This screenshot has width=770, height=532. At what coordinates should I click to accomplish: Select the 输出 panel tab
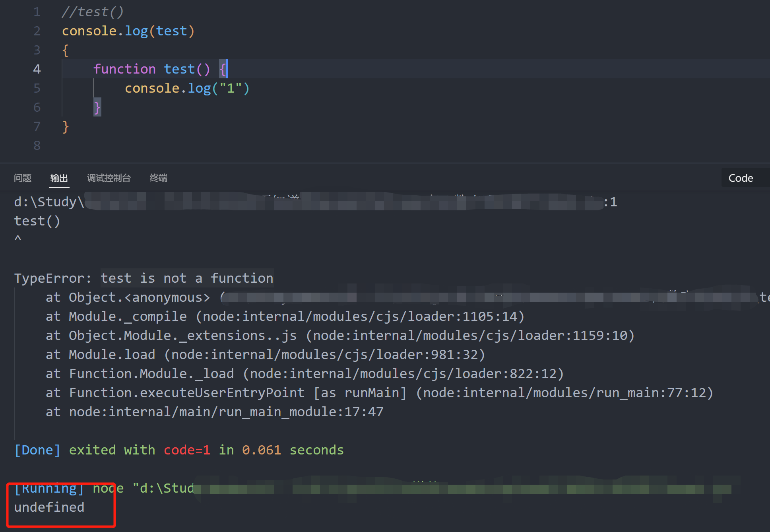[x=59, y=178]
